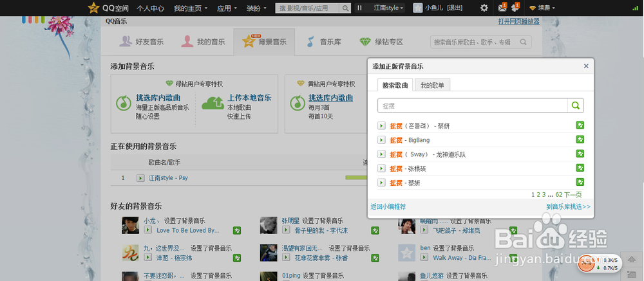Add 摇摆 - BigBang as background music

coord(580,140)
